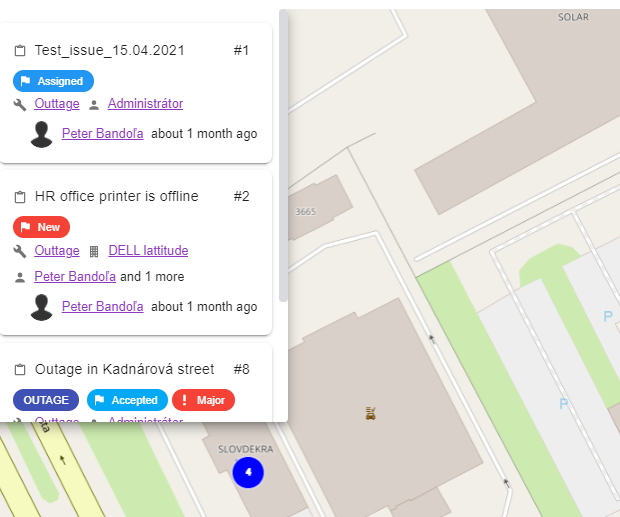This screenshot has width=620, height=517.
Task: Open the Administrátor link in issue #1
Action: point(145,104)
